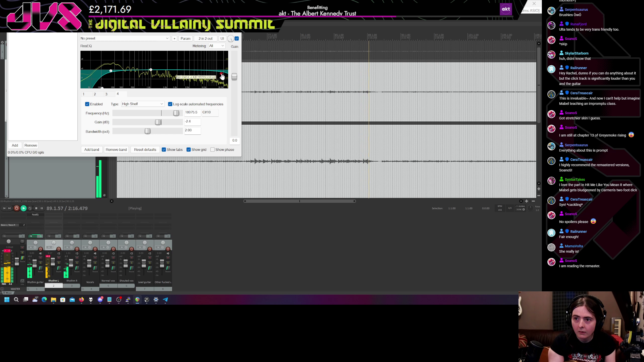This screenshot has height=362, width=644.
Task: Uncheck Show grid option
Action: 189,150
